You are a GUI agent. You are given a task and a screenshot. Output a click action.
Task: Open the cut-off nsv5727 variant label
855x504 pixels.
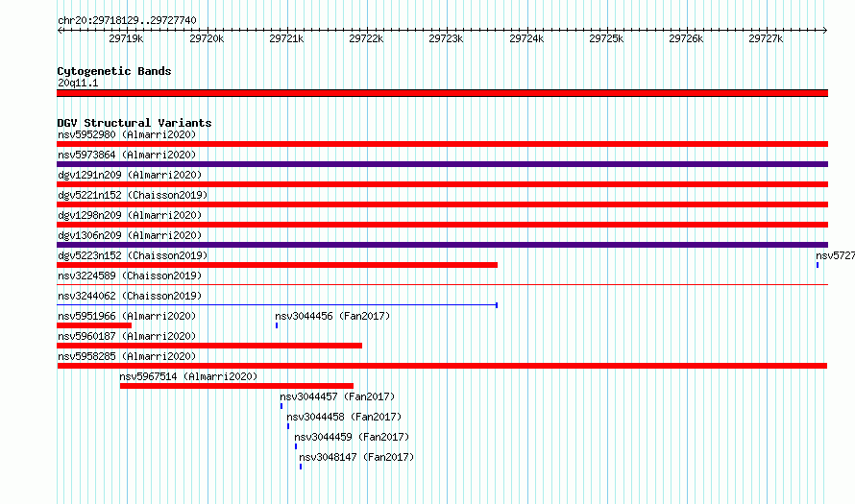pos(836,255)
